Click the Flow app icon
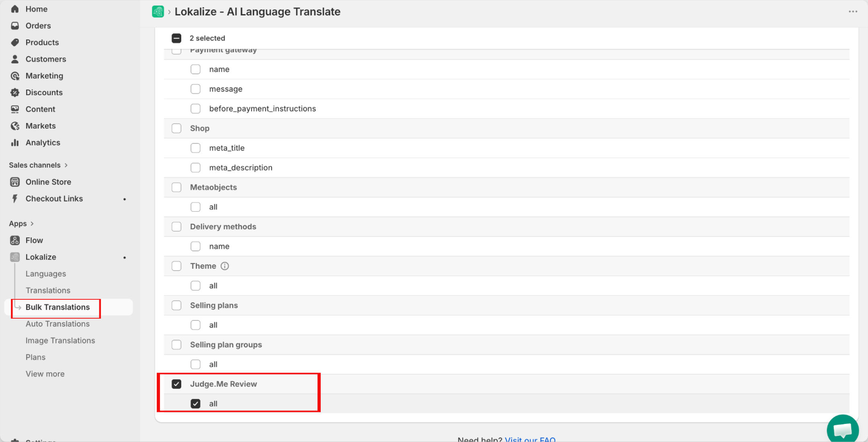The width and height of the screenshot is (868, 442). [x=15, y=240]
